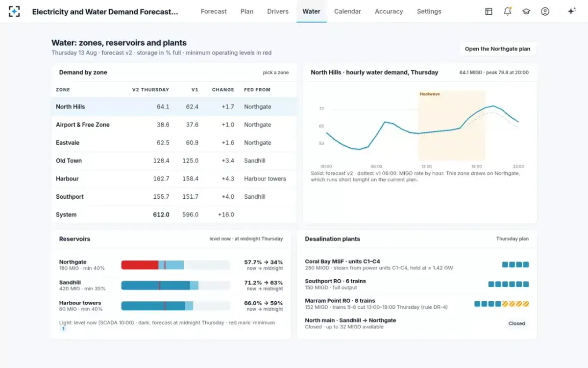Click the ZONE column header
The width and height of the screenshot is (588, 368).
63,90
